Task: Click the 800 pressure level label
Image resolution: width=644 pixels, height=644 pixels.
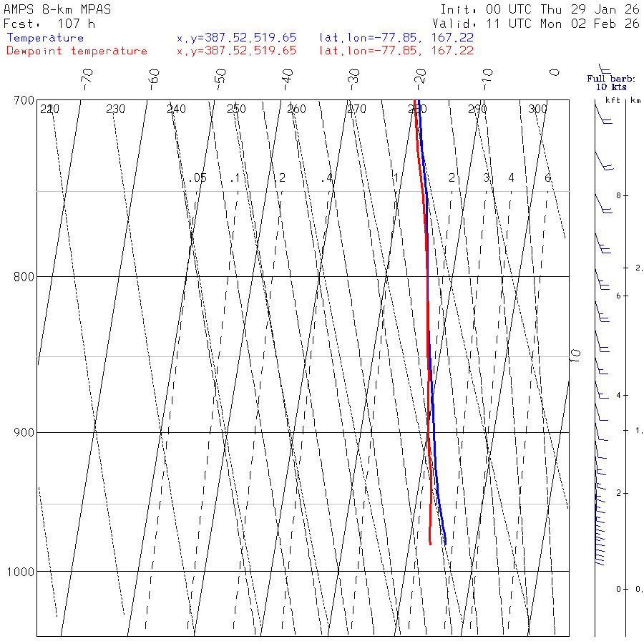Action: pos(24,277)
